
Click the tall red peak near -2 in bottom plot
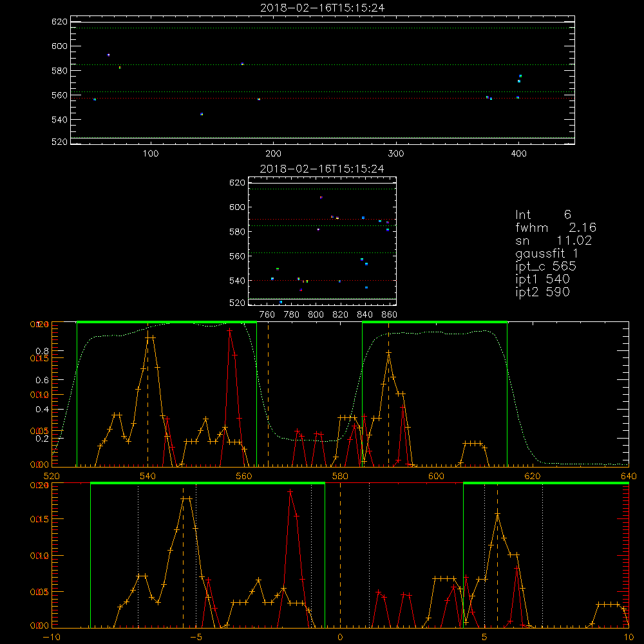[x=290, y=491]
